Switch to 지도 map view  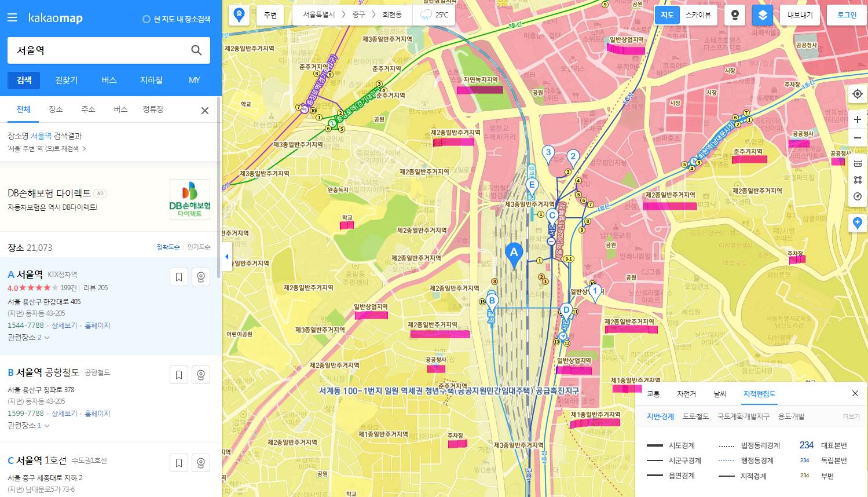coord(667,15)
